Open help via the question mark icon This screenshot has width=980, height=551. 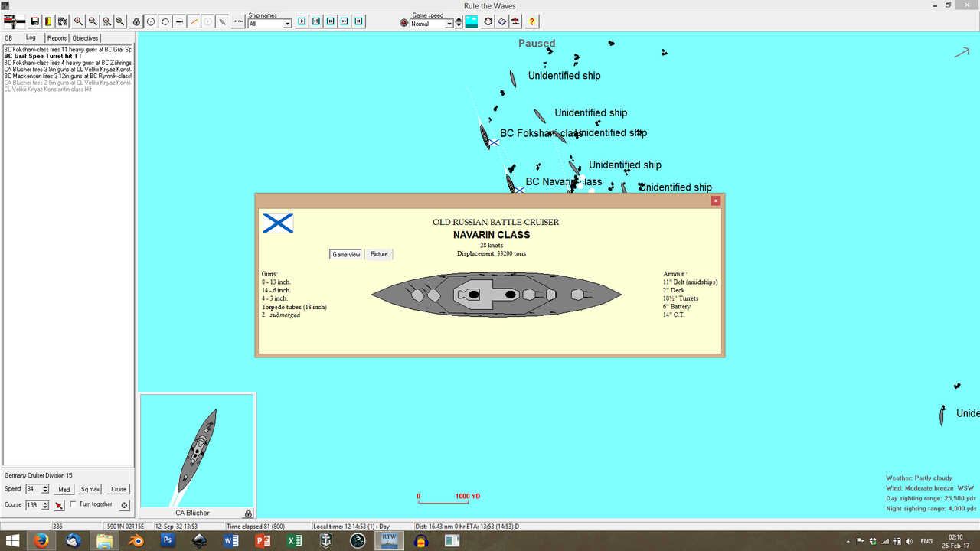[x=531, y=21]
